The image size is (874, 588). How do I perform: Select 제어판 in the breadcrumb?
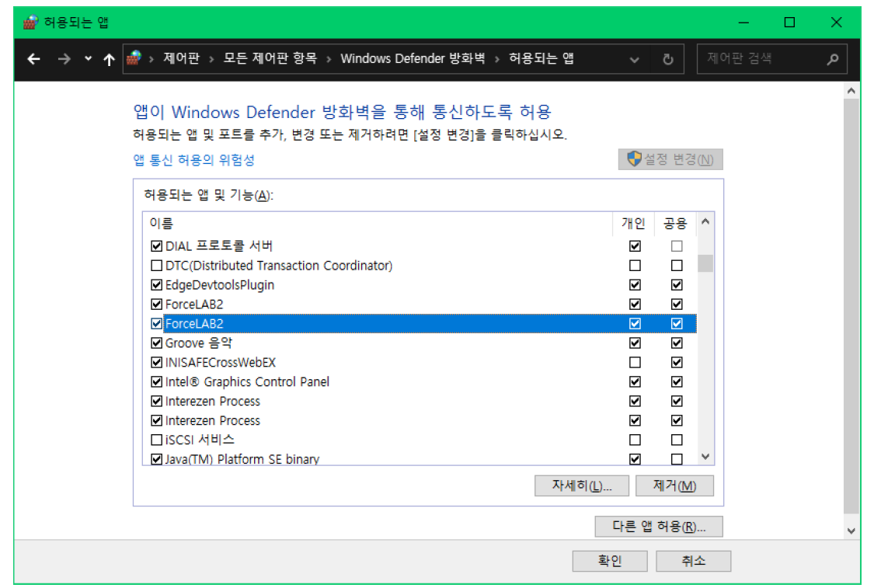(181, 58)
